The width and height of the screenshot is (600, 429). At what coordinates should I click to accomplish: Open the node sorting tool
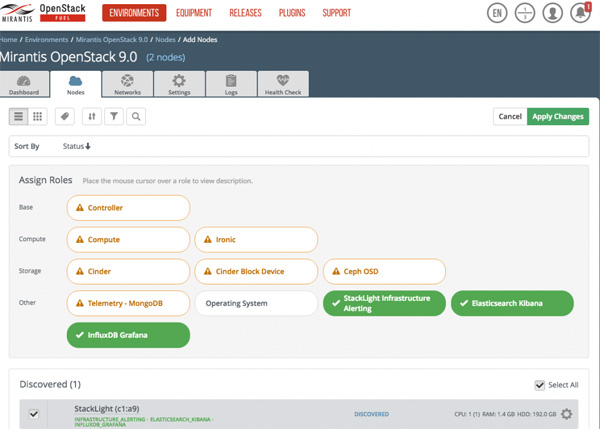coord(92,116)
